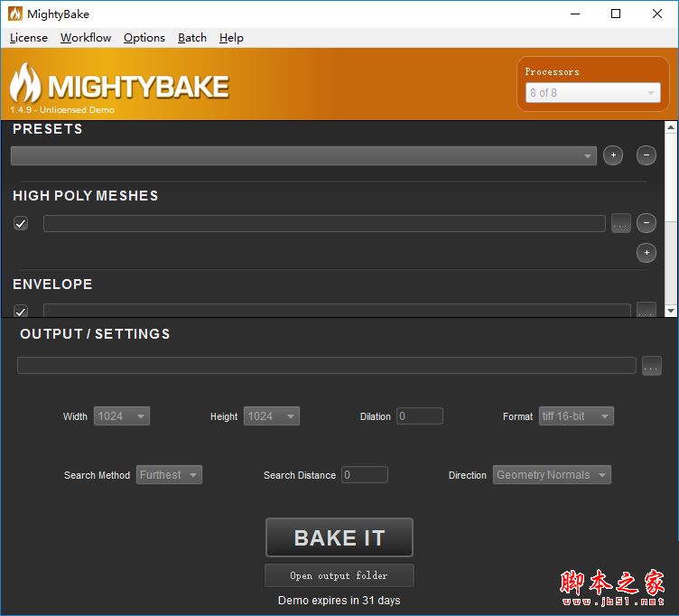Uncheck the high poly mesh checkbox

pyautogui.click(x=21, y=223)
